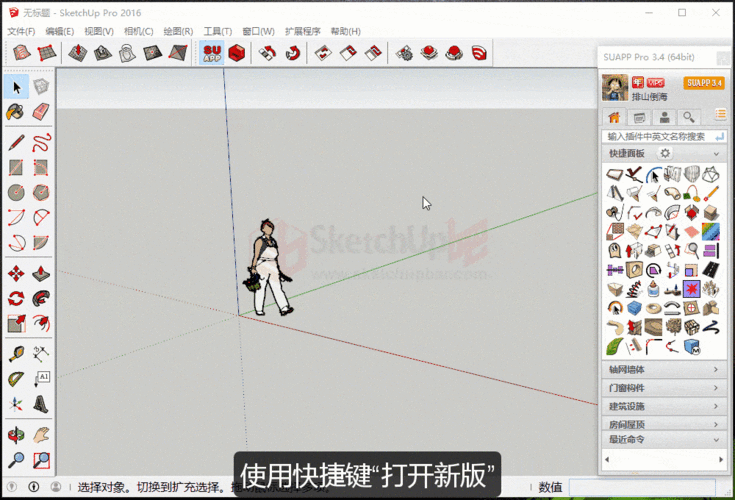Toggle the Select arrow tool
735x500 pixels.
16,87
